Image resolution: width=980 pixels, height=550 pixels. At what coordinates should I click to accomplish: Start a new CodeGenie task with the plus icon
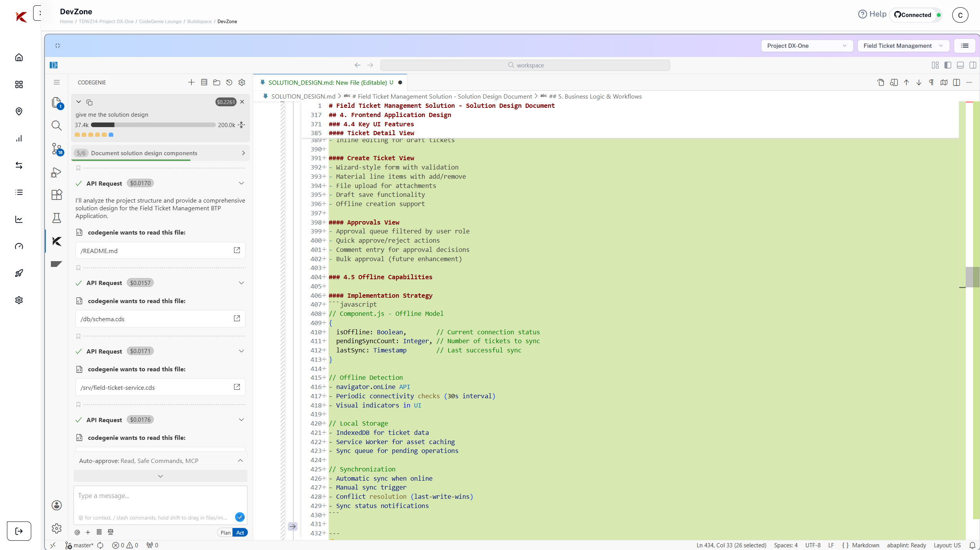coord(191,82)
